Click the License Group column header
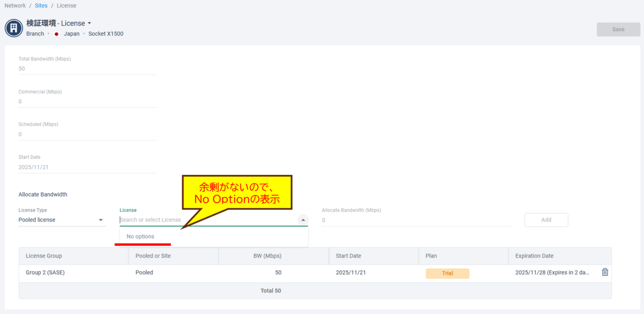The width and height of the screenshot is (644, 314). pos(44,256)
